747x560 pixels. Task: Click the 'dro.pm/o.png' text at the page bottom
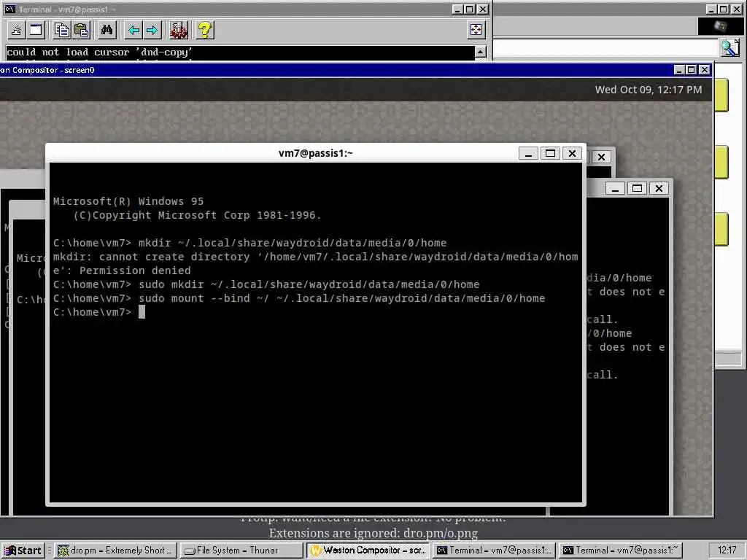pos(440,533)
